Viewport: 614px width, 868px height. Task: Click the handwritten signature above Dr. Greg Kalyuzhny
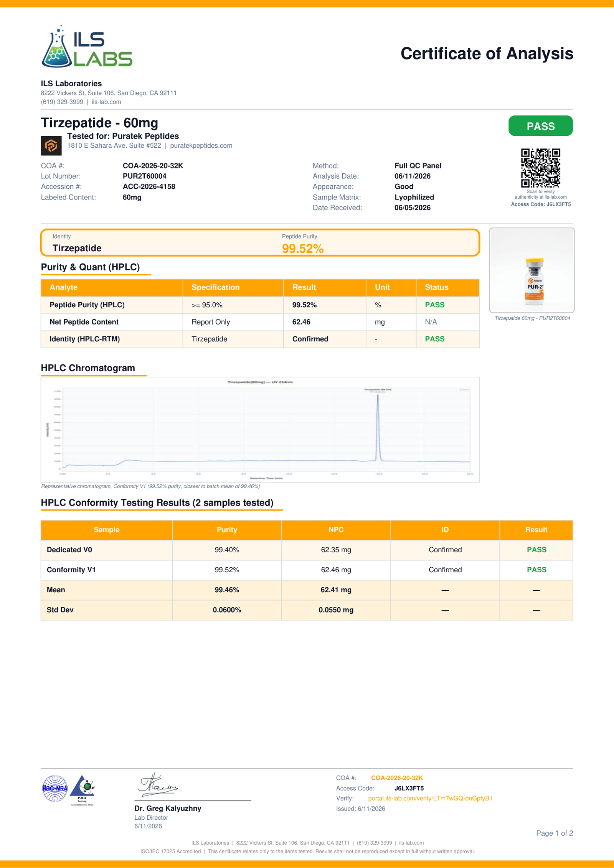[x=158, y=784]
